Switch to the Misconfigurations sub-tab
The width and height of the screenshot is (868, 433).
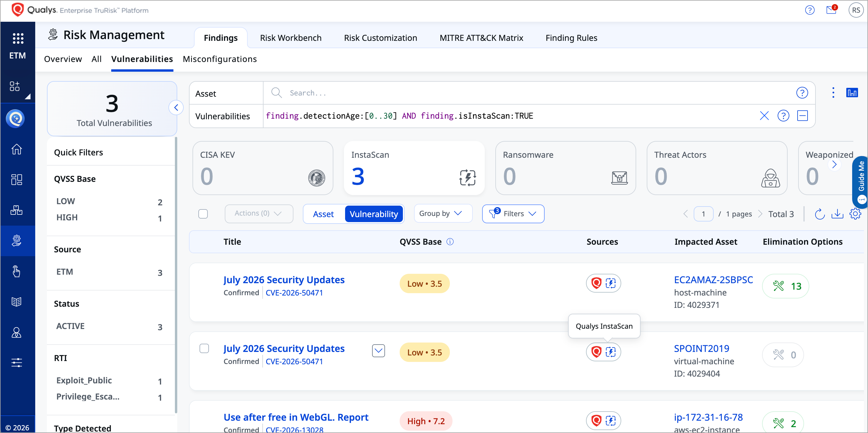point(220,59)
